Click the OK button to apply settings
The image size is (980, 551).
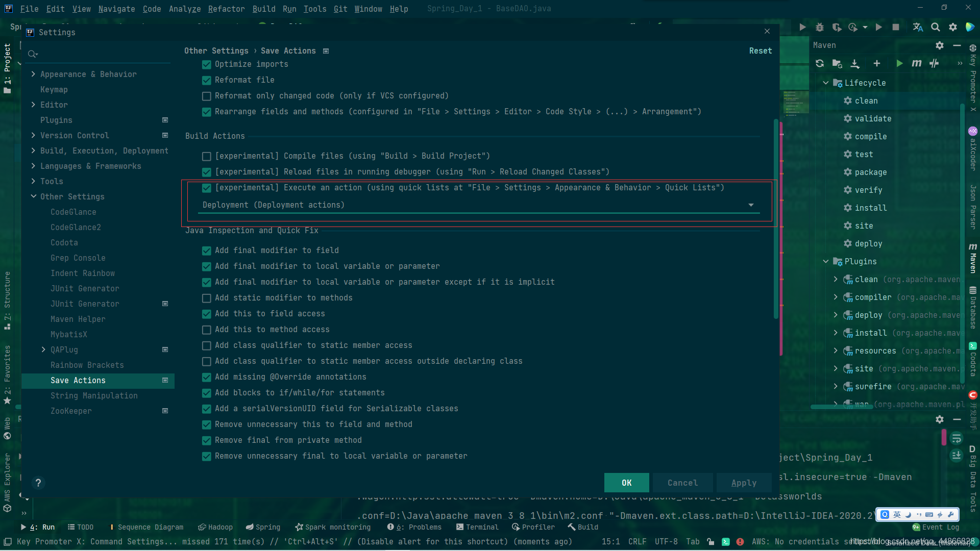tap(626, 483)
